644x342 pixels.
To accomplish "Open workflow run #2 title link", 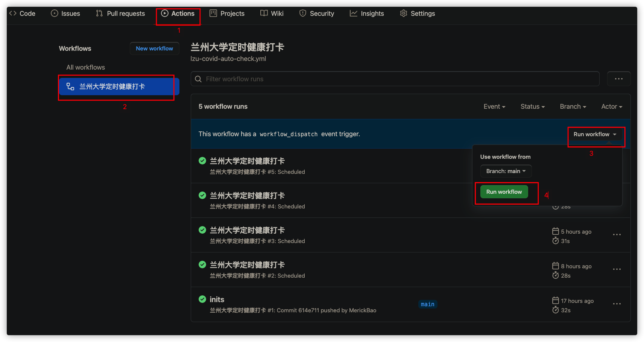I will pyautogui.click(x=247, y=265).
